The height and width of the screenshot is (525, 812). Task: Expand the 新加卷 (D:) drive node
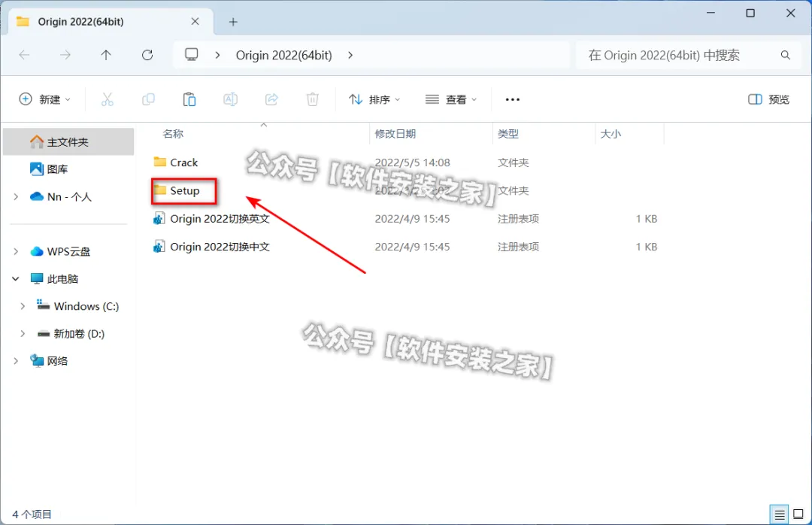23,334
